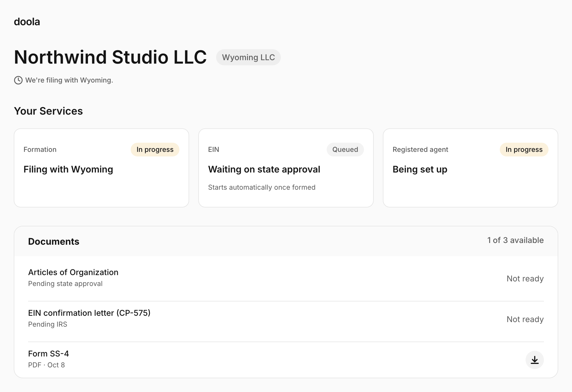
Task: Click 'Not ready' for Articles of Organization
Action: (525, 279)
